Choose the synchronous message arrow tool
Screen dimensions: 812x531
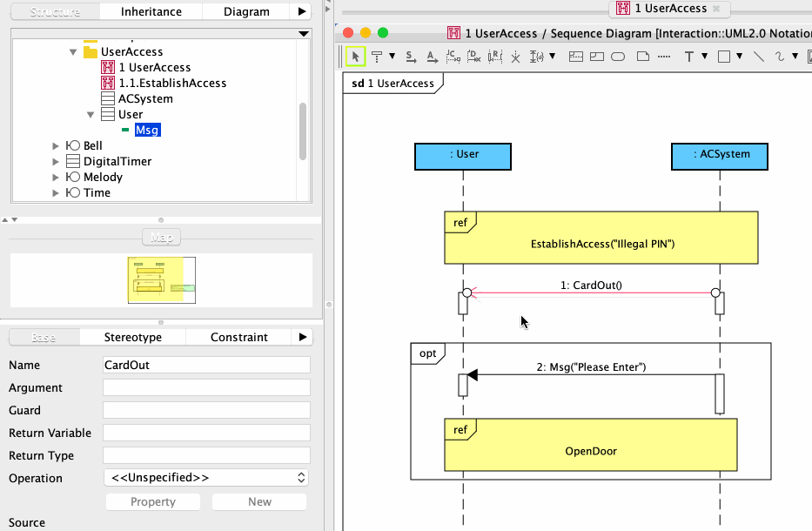click(410, 57)
